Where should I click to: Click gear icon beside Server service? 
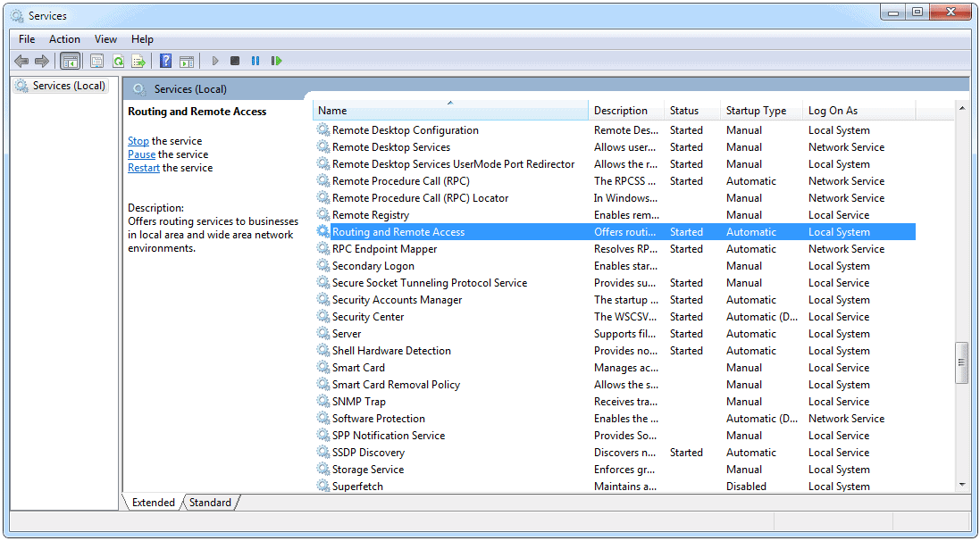coord(322,334)
